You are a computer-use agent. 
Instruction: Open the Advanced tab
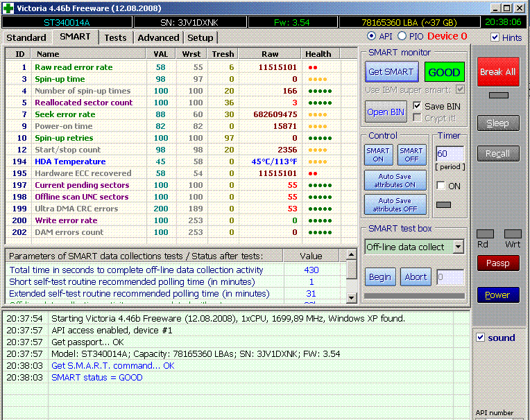tap(158, 37)
